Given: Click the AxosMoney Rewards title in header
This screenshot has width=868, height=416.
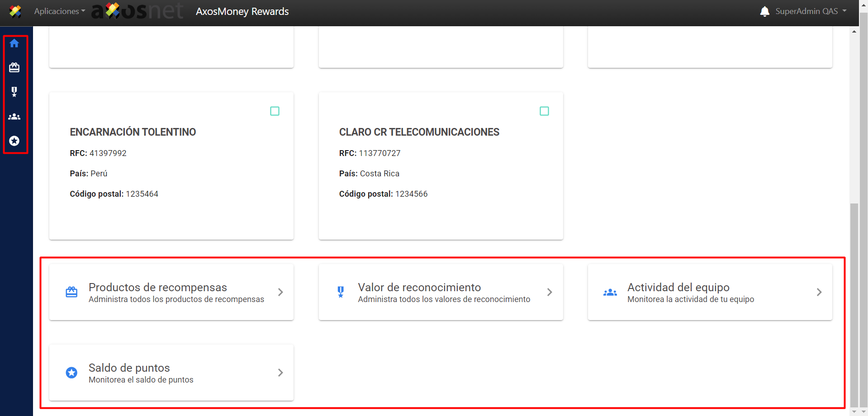Looking at the screenshot, I should (242, 11).
